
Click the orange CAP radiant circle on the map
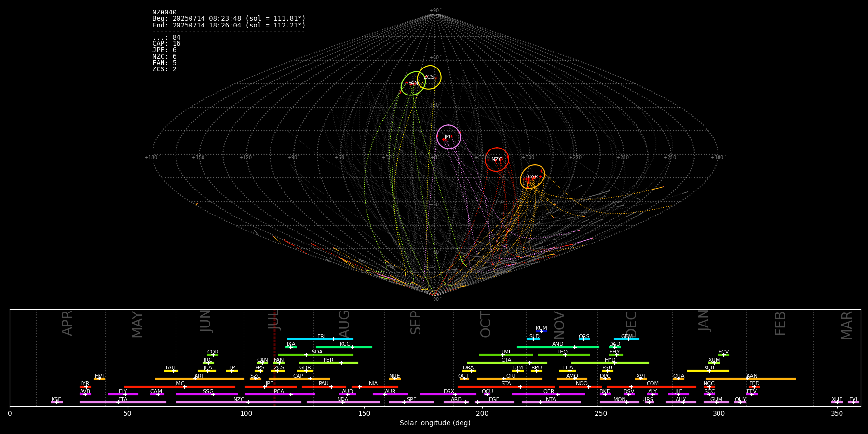coord(532,176)
